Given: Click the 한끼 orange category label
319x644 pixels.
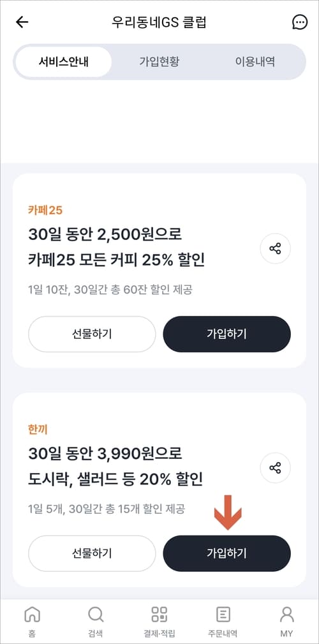Looking at the screenshot, I should [x=38, y=430].
